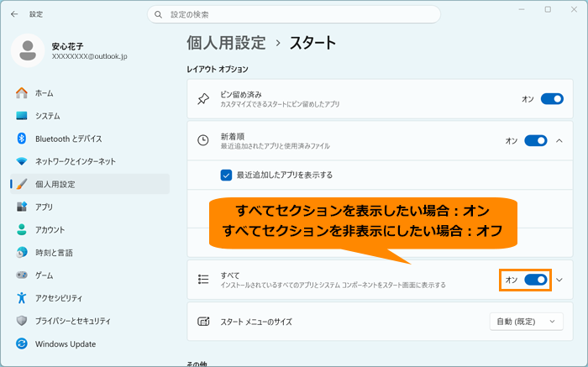Click the back arrow icon
Image resolution: width=588 pixels, height=367 pixels.
point(14,14)
